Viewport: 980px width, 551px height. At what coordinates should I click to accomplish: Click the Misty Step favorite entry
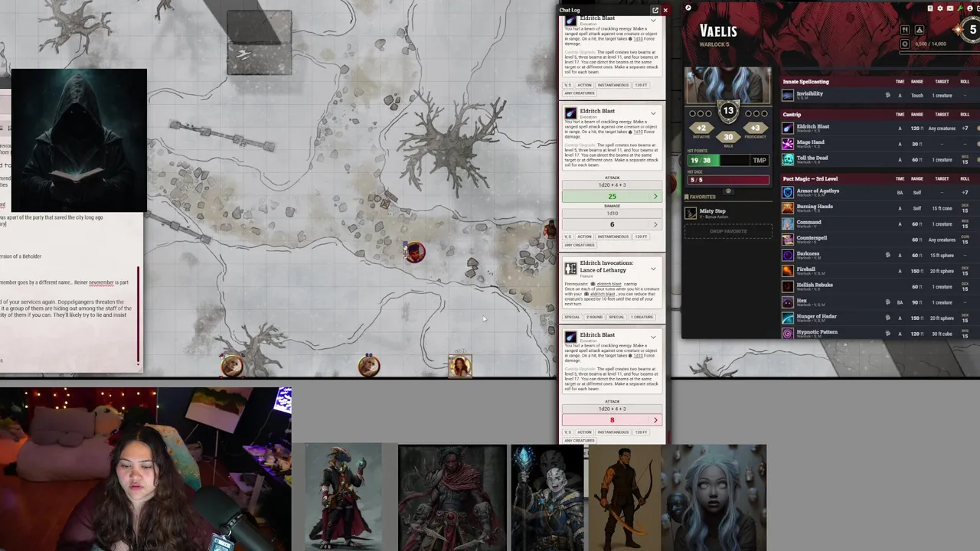pos(728,214)
